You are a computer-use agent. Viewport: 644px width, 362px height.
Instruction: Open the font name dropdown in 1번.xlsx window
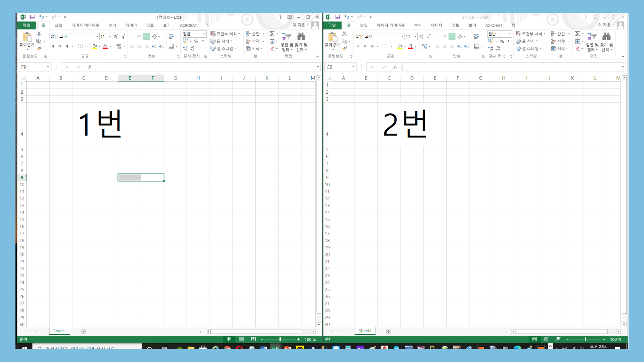pos(97,36)
